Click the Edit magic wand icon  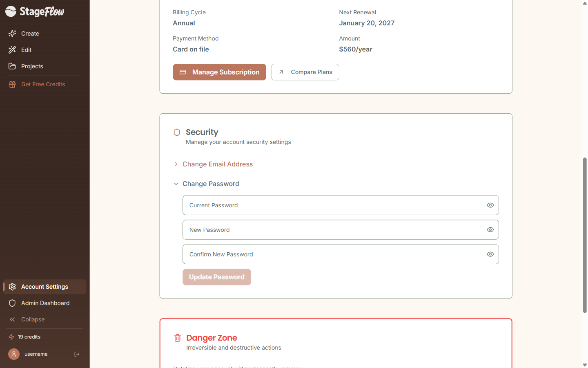click(12, 50)
